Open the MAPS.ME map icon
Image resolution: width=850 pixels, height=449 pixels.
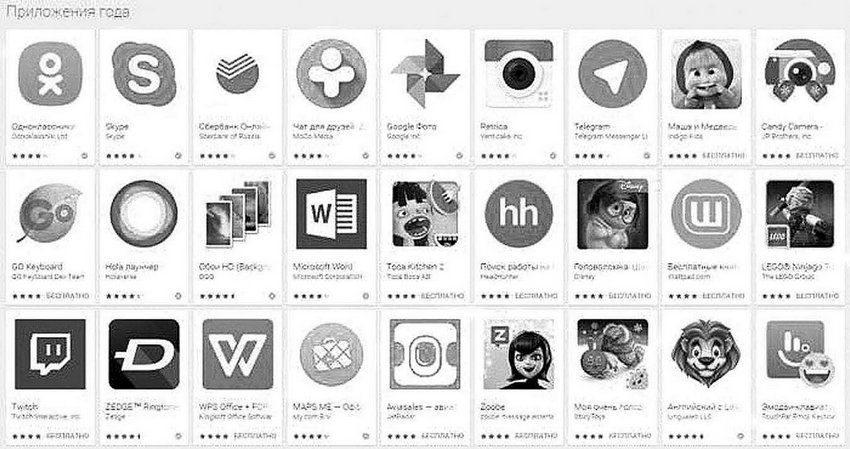pyautogui.click(x=331, y=354)
